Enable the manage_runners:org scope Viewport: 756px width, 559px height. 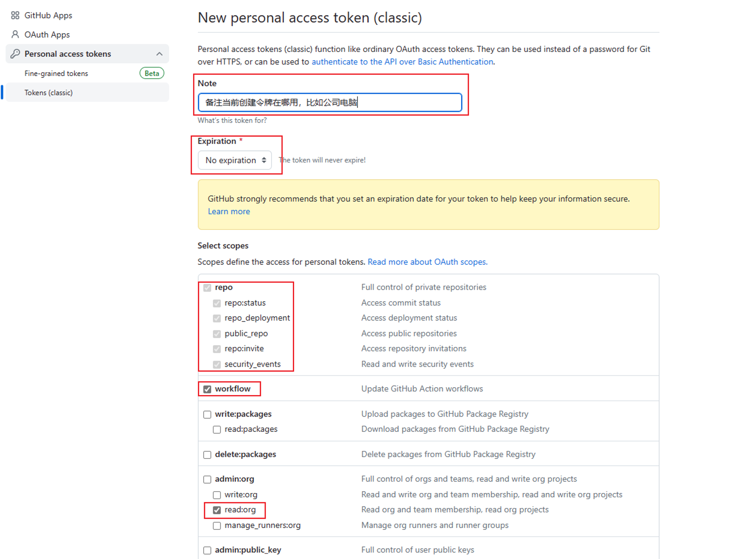click(217, 526)
